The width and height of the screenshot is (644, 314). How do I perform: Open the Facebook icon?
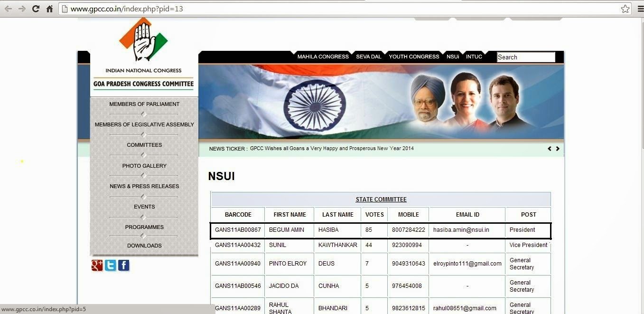coord(124,266)
